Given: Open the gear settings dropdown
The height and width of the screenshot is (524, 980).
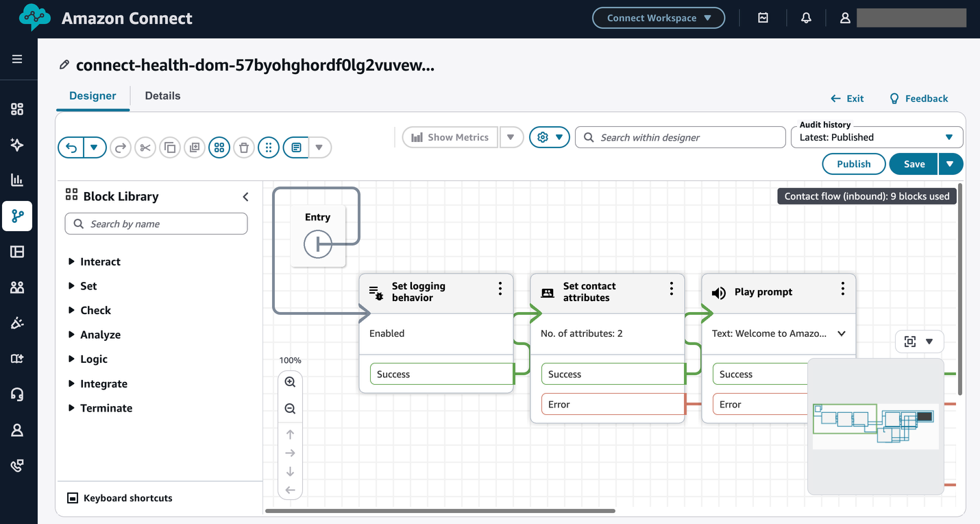Looking at the screenshot, I should click(550, 137).
